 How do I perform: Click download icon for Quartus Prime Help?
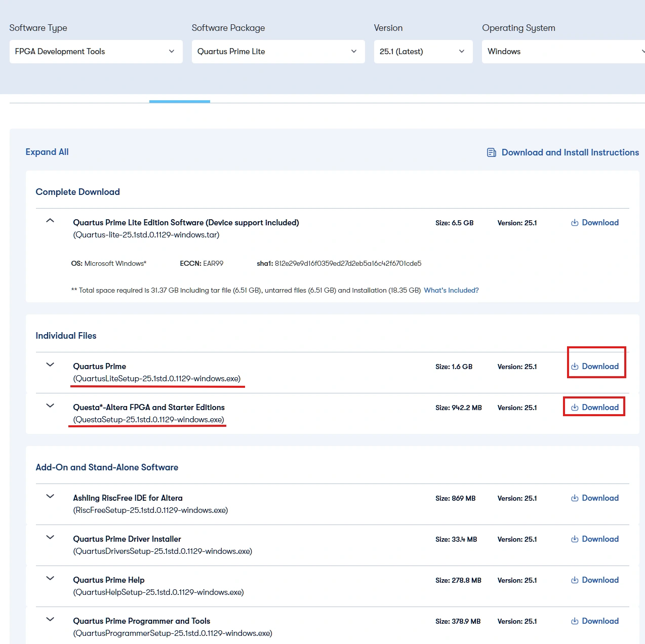[575, 580]
